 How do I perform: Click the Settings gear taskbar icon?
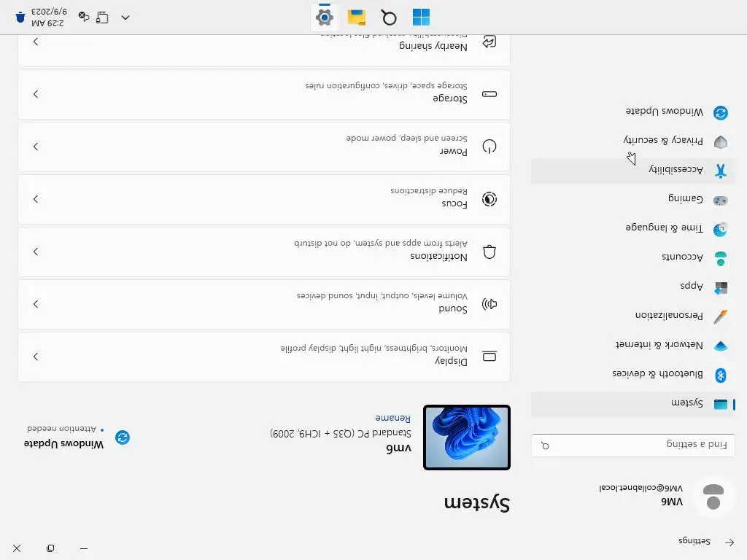pyautogui.click(x=325, y=17)
